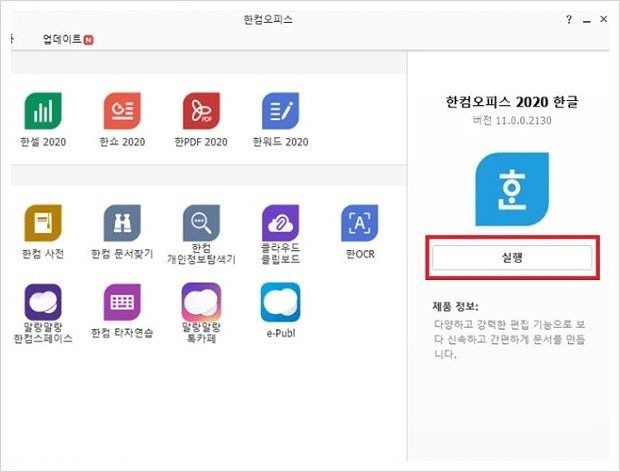The image size is (620, 472).
Task: Select the 한컴 문서찾기 binoculars icon
Action: coord(122,223)
